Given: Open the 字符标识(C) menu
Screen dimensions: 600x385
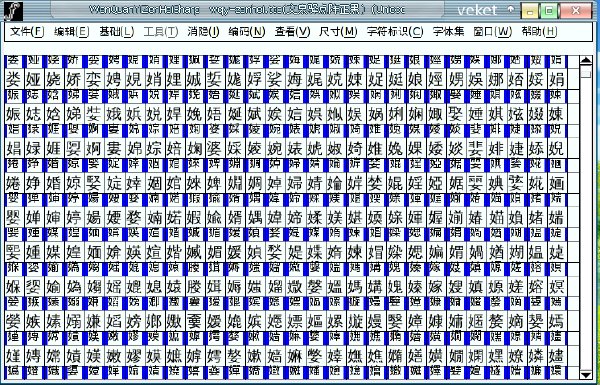Looking at the screenshot, I should click(395, 31).
